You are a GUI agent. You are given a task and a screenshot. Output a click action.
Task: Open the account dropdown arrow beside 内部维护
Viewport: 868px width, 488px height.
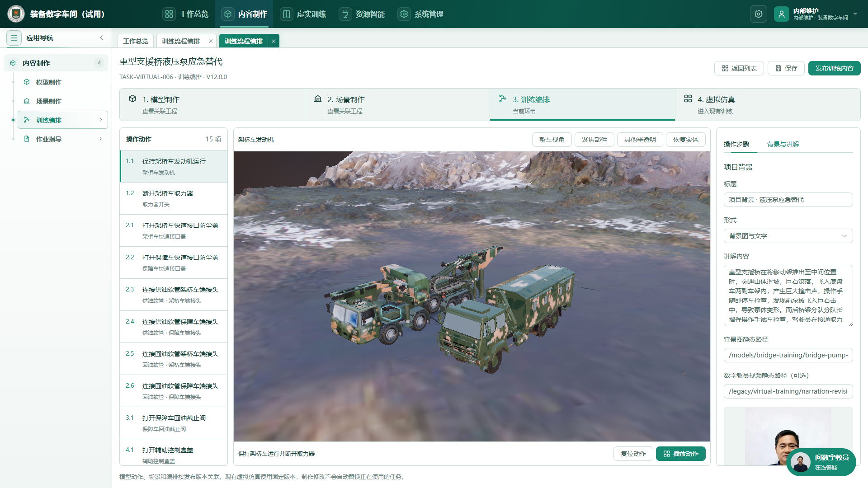click(x=855, y=14)
